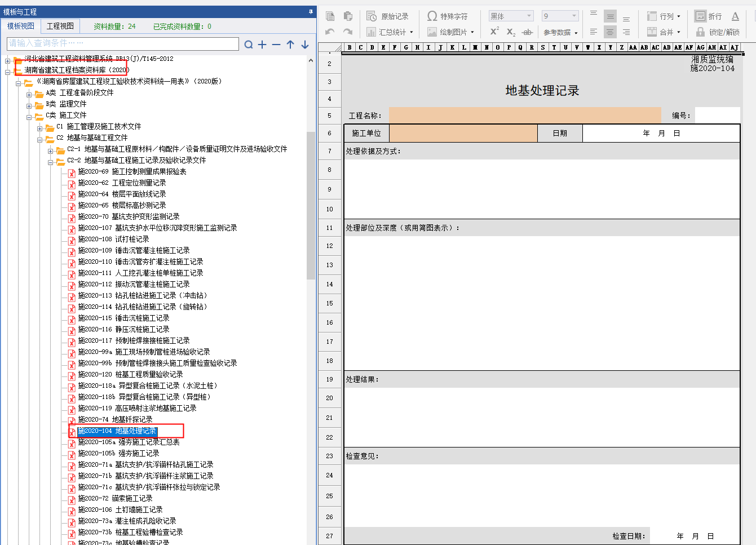Expand the 河北省建筑工程资料管理系统 node

click(8, 61)
